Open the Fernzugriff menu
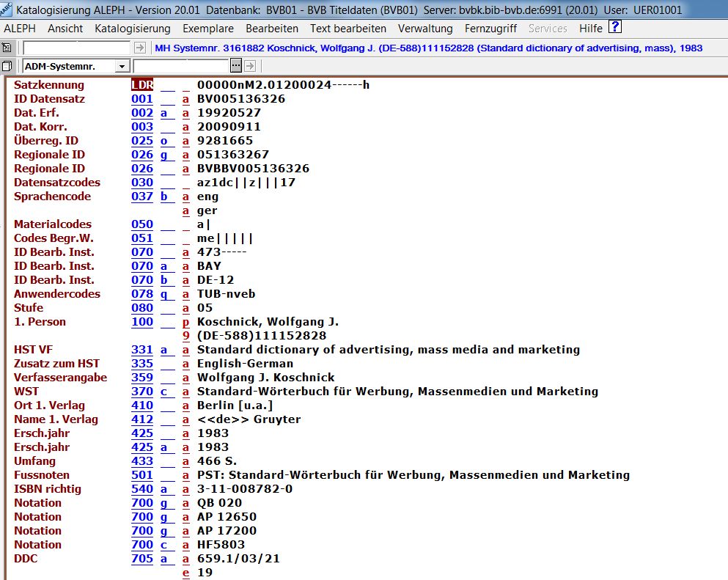728x580 pixels. click(490, 29)
